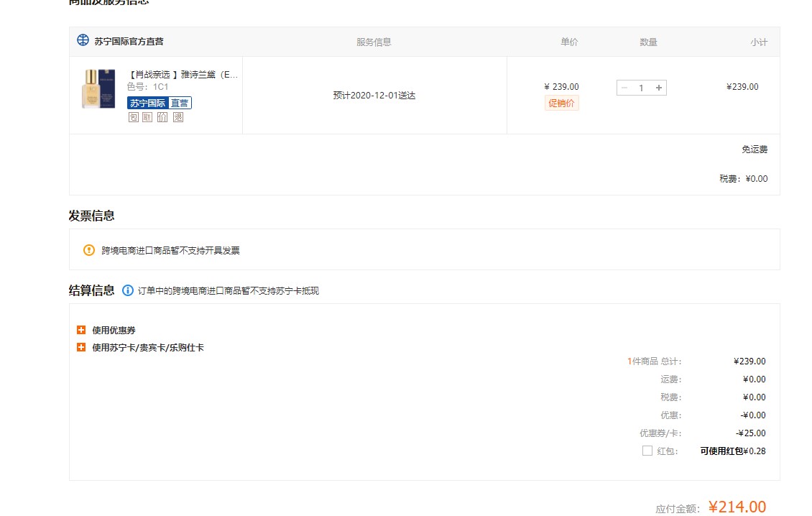The width and height of the screenshot is (812, 516).
Task: Click the 优惠券/卡 discount of -¥25.00
Action: point(750,433)
